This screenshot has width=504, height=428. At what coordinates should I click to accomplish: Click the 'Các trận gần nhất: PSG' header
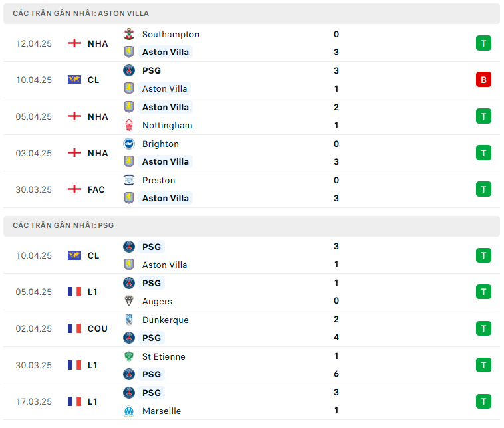[x=63, y=225]
